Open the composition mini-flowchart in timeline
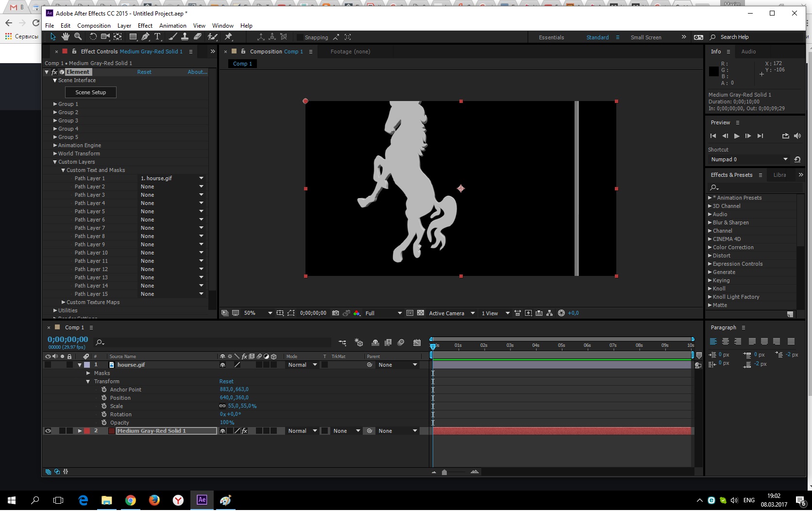 pyautogui.click(x=342, y=343)
